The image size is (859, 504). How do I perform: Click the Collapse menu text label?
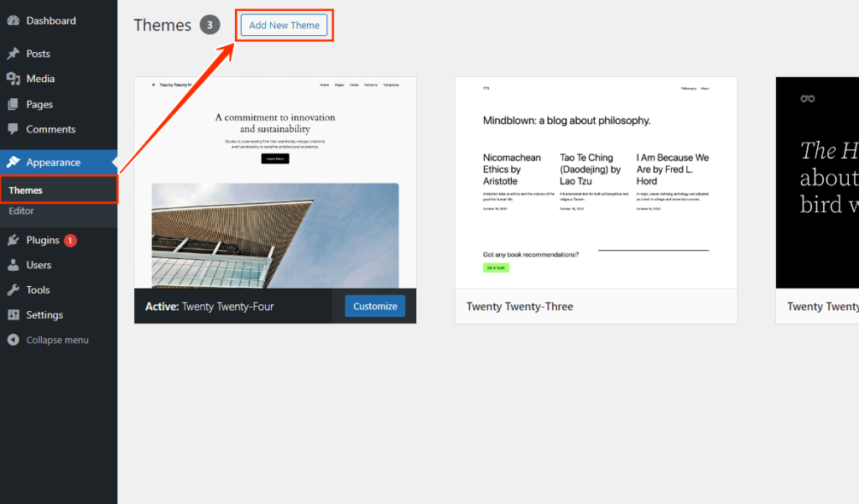[x=58, y=340]
